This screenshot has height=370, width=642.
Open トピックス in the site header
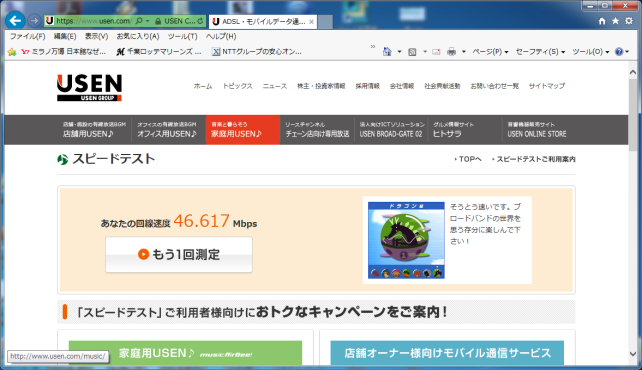(x=237, y=86)
